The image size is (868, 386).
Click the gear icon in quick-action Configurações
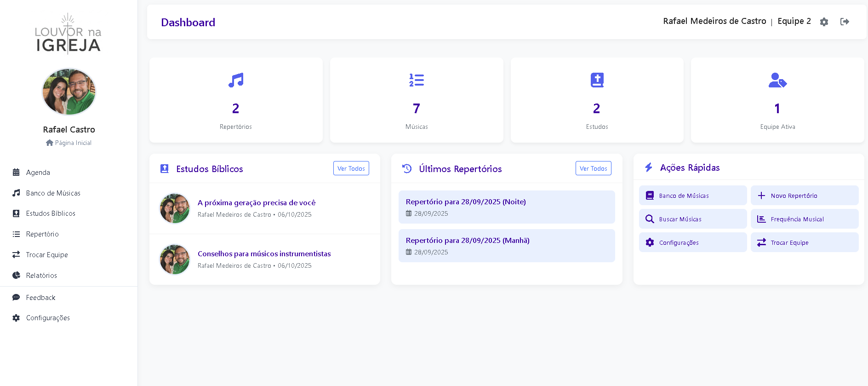click(650, 242)
